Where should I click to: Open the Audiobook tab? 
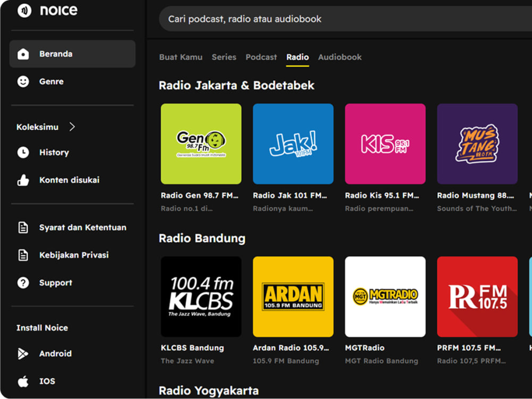[x=339, y=57]
